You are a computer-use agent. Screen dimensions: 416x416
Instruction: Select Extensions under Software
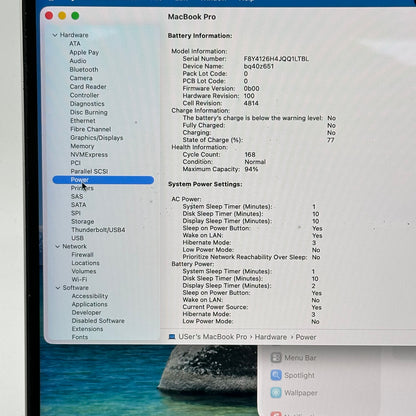click(x=87, y=329)
